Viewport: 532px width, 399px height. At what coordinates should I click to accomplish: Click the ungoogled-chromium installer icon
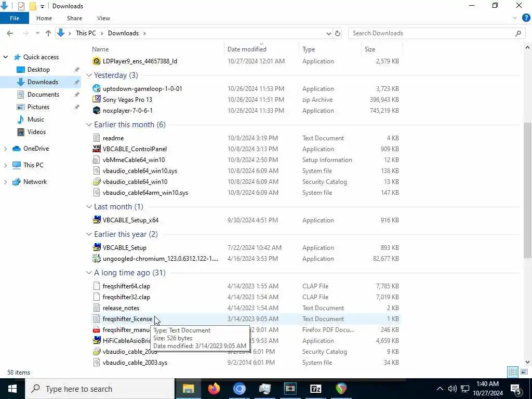pyautogui.click(x=97, y=259)
